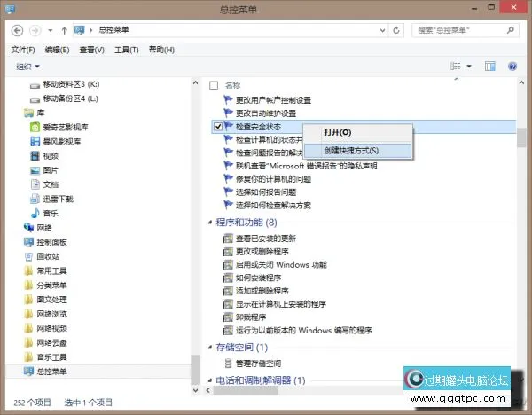Open the 图片 library icon

35,170
